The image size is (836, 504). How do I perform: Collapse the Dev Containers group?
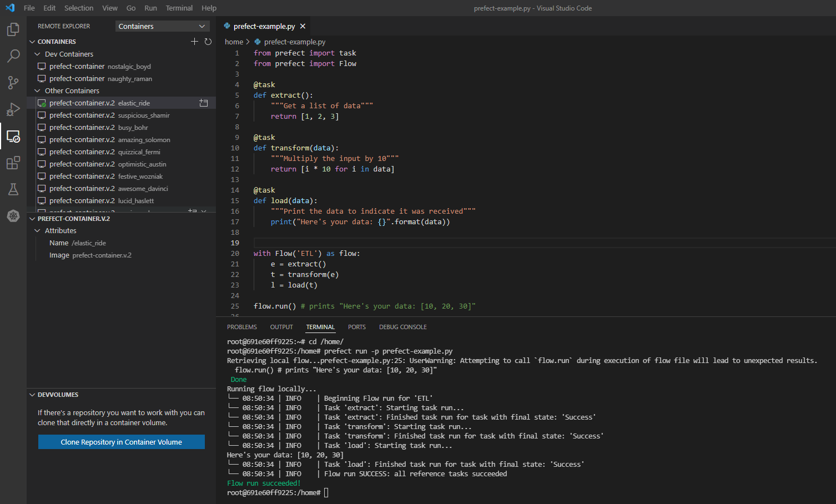38,54
